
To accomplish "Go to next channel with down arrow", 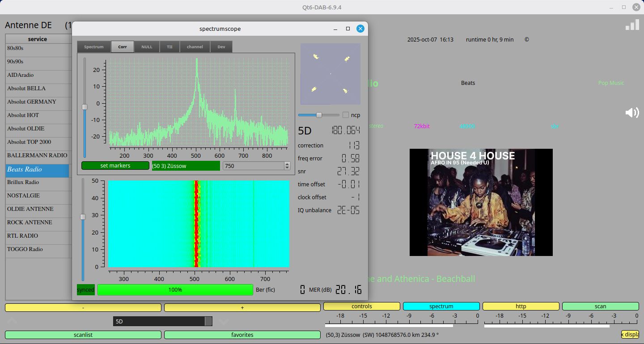I will click(224, 322).
